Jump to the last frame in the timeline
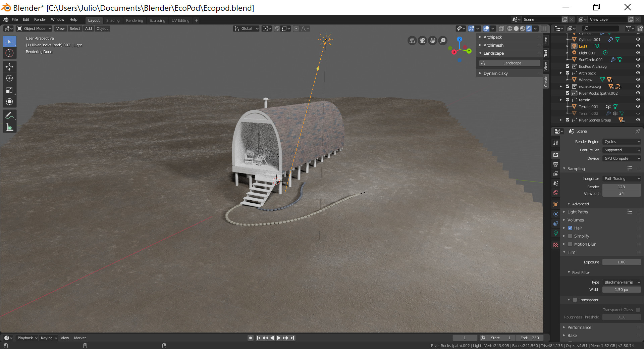The height and width of the screenshot is (349, 644). [x=292, y=338]
